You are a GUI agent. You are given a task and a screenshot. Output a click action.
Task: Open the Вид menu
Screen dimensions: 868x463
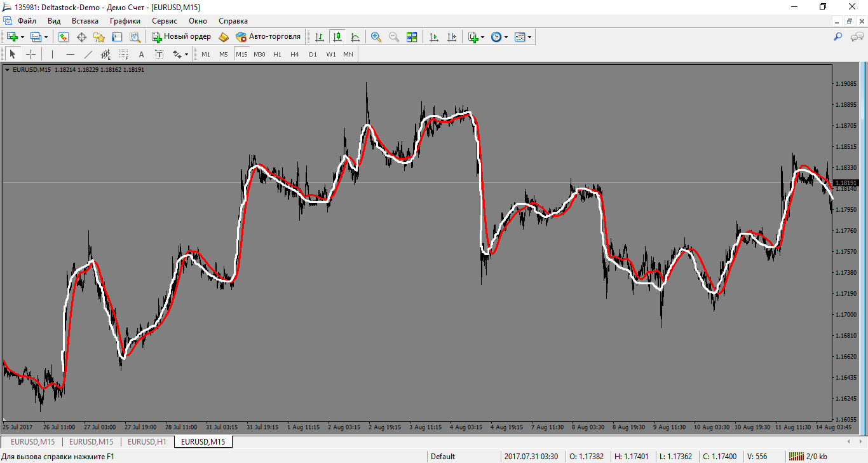54,21
